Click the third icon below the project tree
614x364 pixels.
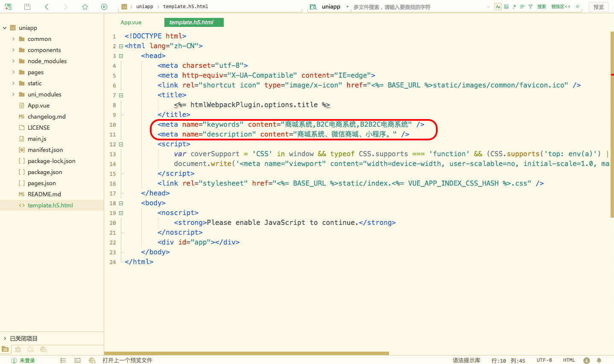[31, 349]
